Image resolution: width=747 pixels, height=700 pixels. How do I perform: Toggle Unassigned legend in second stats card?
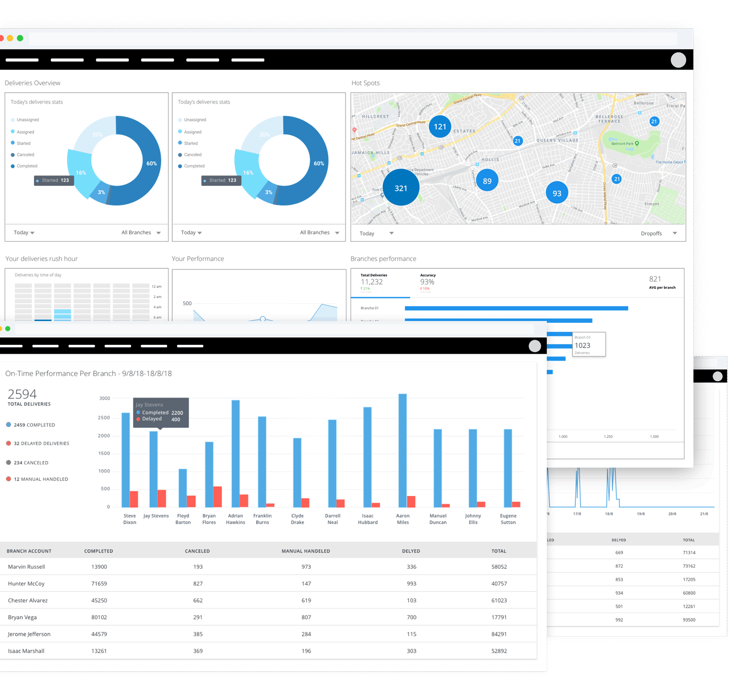[x=192, y=120]
